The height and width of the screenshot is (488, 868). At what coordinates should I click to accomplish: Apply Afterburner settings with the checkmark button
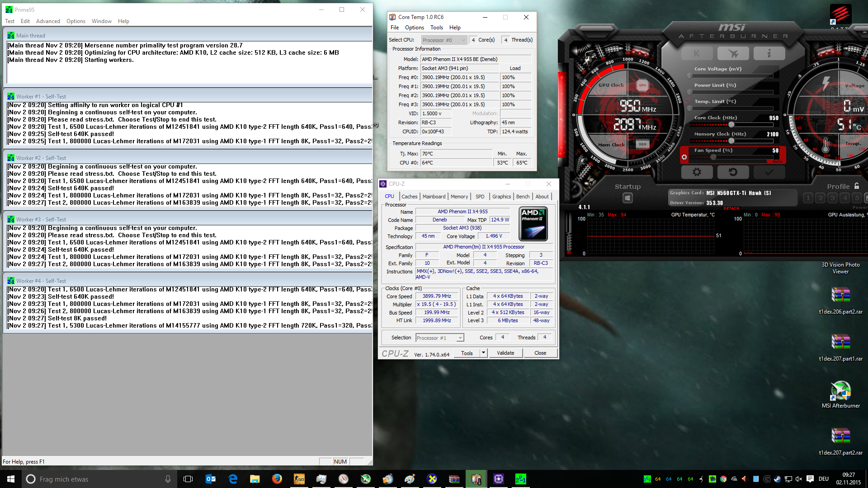click(769, 172)
